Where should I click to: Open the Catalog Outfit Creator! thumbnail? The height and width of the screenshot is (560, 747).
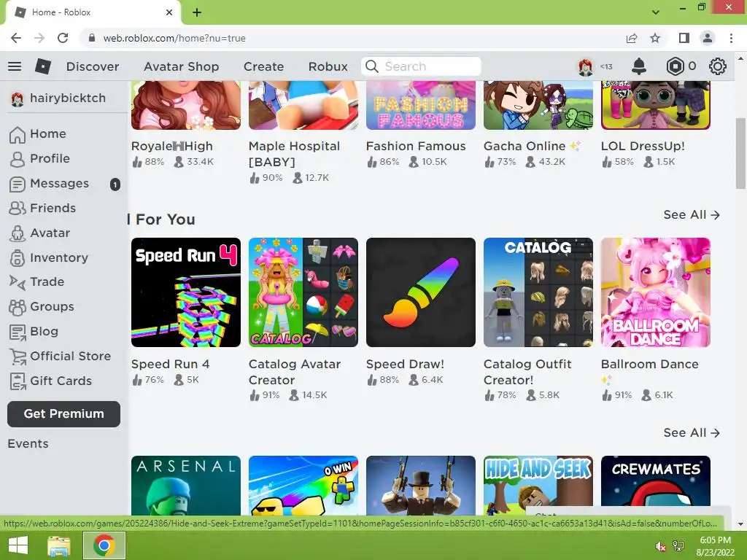pyautogui.click(x=538, y=292)
